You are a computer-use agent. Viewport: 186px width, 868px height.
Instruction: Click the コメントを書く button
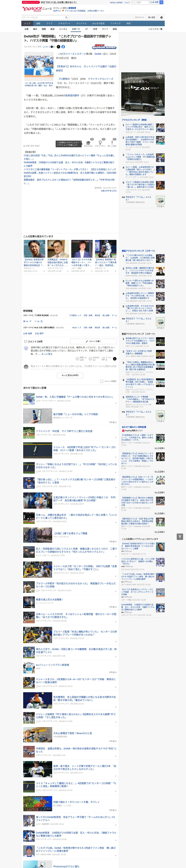click(x=93, y=341)
